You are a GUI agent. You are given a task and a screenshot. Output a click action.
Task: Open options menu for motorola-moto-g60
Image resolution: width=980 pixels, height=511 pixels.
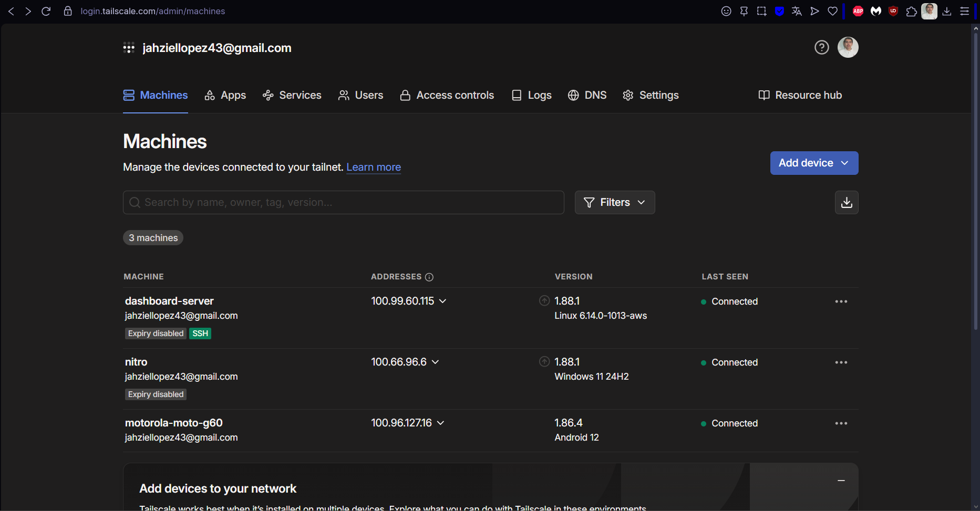pos(841,423)
